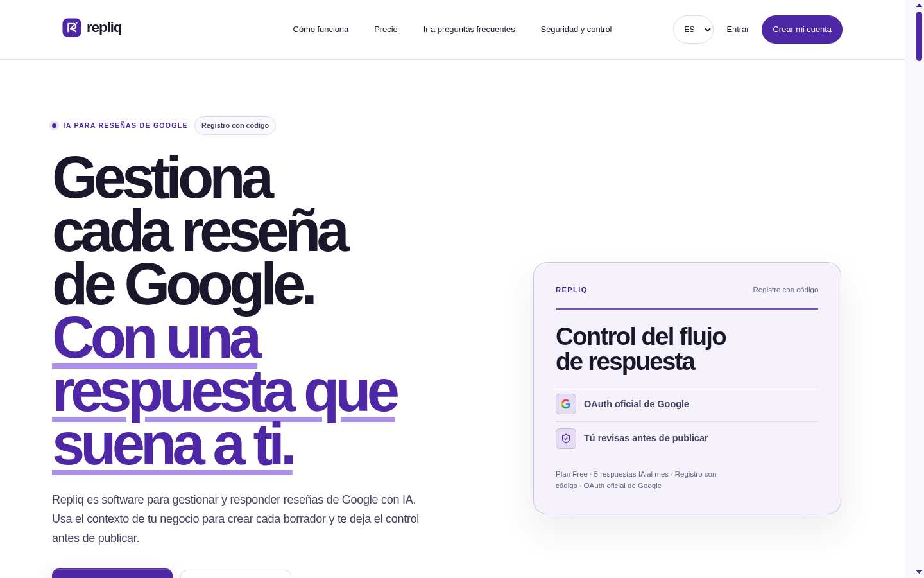
Task: Click the repliq brand name
Action: coord(104,28)
